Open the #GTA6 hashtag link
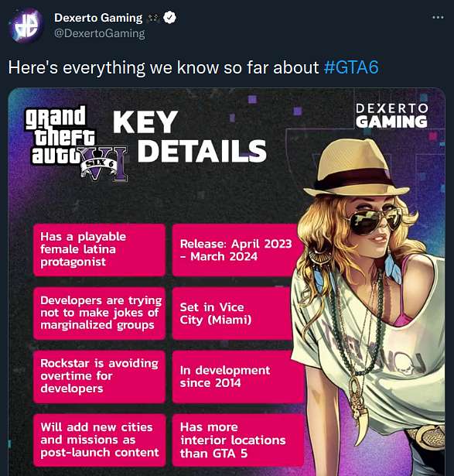Viewport: 454px width, 476px height. pyautogui.click(x=351, y=67)
